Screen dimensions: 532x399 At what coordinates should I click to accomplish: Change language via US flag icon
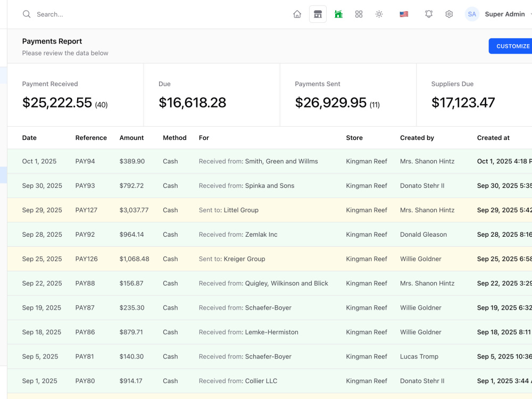click(x=404, y=14)
